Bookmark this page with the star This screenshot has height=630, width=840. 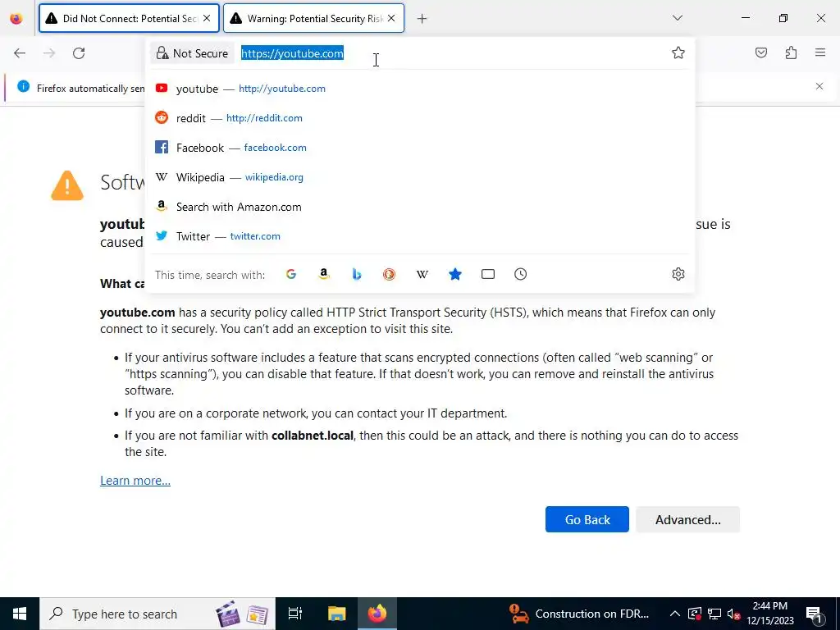[x=678, y=52]
